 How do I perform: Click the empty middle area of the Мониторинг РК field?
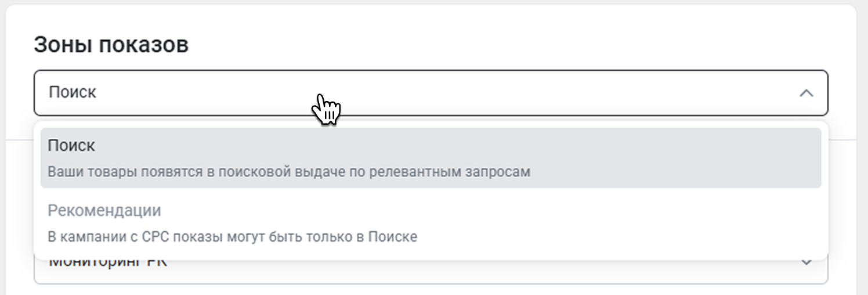(x=464, y=269)
